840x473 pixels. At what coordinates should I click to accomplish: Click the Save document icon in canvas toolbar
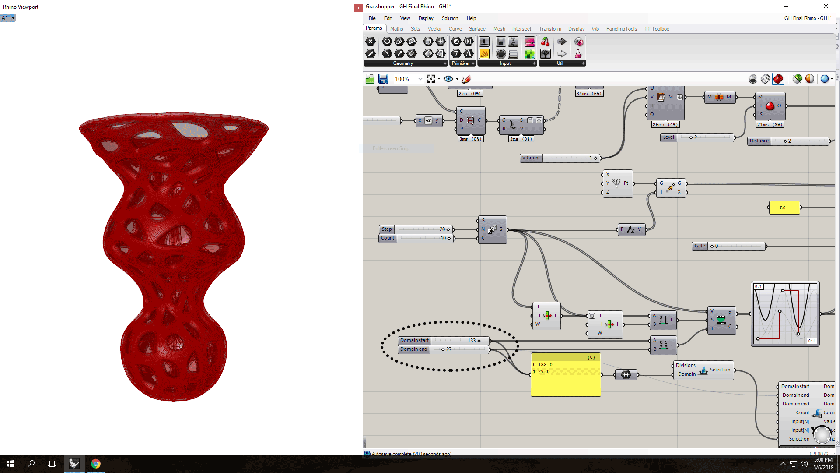tap(383, 78)
